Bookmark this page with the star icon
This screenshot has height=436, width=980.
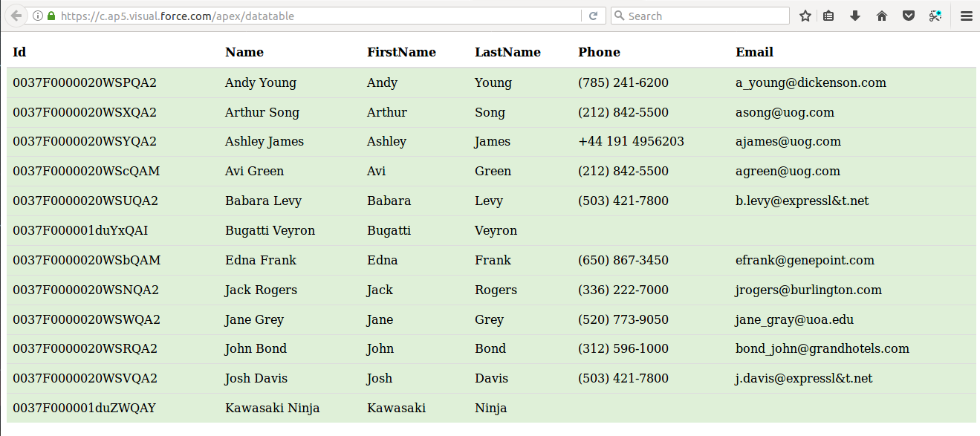[805, 16]
